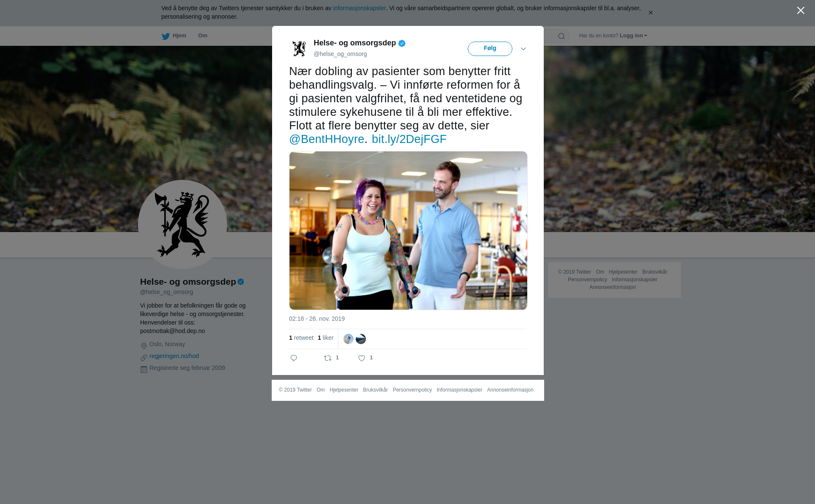Viewport: 815px width, 504px height.
Task: Open the Om menu item
Action: click(202, 36)
